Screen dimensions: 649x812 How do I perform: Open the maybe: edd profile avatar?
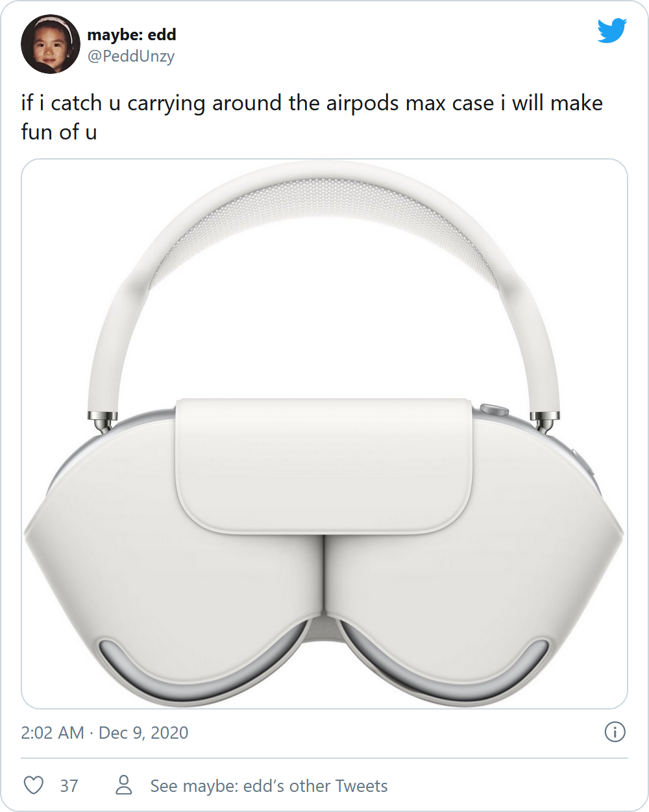pyautogui.click(x=51, y=44)
